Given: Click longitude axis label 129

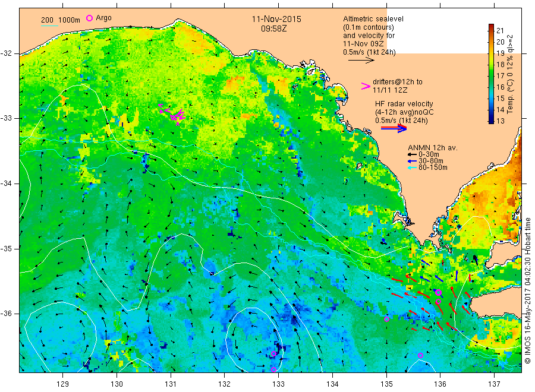Looking at the screenshot, I should [x=63, y=384].
